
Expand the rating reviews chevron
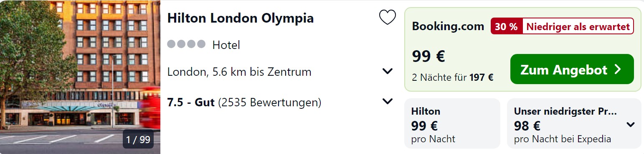[388, 101]
